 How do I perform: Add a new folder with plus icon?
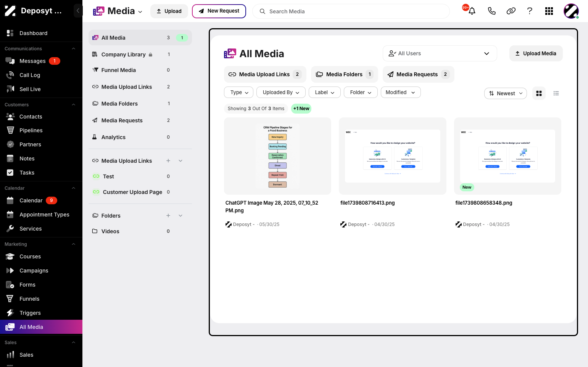coord(168,216)
